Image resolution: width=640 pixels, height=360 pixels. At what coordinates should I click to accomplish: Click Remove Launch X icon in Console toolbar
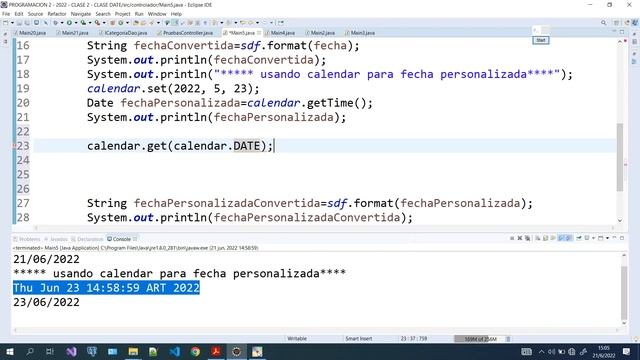coord(520,238)
